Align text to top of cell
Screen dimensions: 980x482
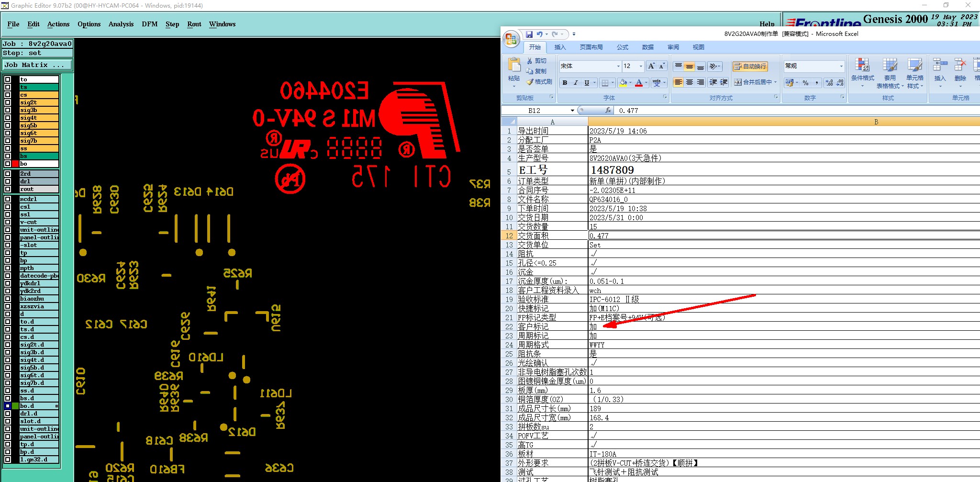(x=679, y=66)
